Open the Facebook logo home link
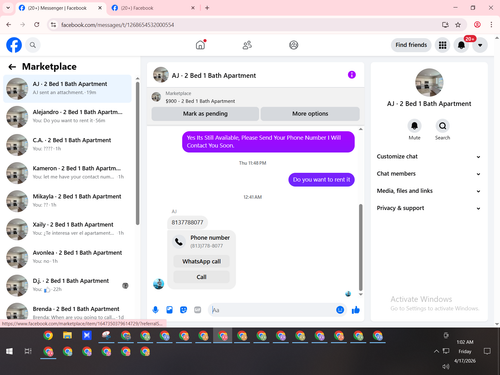 14,45
